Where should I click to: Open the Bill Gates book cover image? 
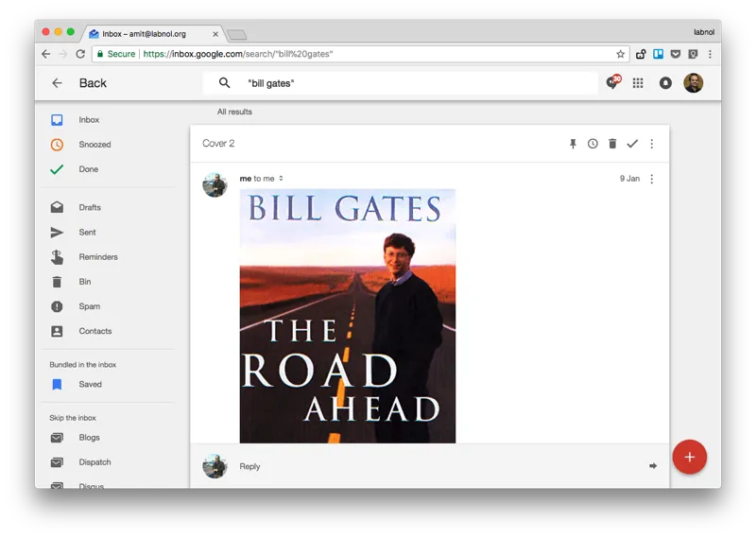coord(347,316)
